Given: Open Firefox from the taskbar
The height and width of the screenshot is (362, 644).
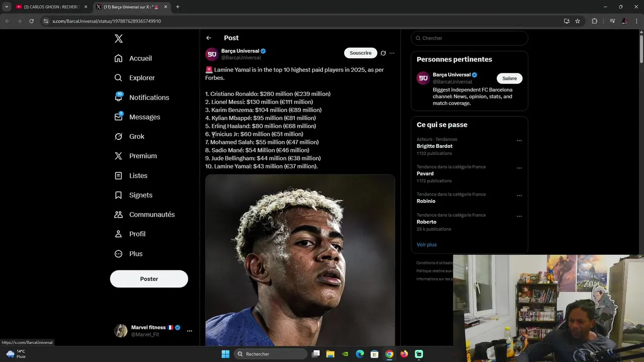Looking at the screenshot, I should (x=404, y=354).
